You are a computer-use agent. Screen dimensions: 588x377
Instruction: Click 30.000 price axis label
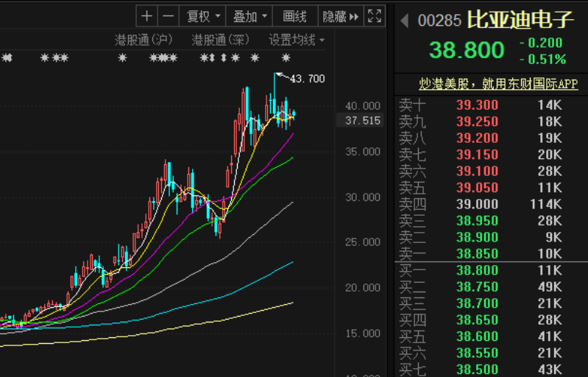pos(363,197)
